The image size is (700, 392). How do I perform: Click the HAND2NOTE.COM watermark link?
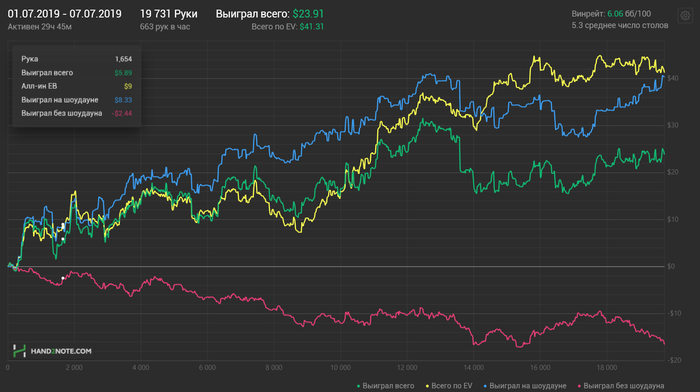click(x=61, y=351)
